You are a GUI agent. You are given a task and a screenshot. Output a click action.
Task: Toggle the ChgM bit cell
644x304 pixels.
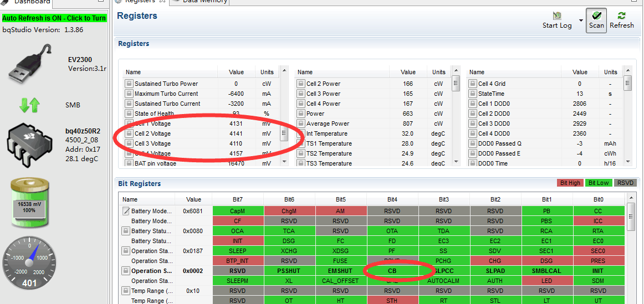click(289, 212)
